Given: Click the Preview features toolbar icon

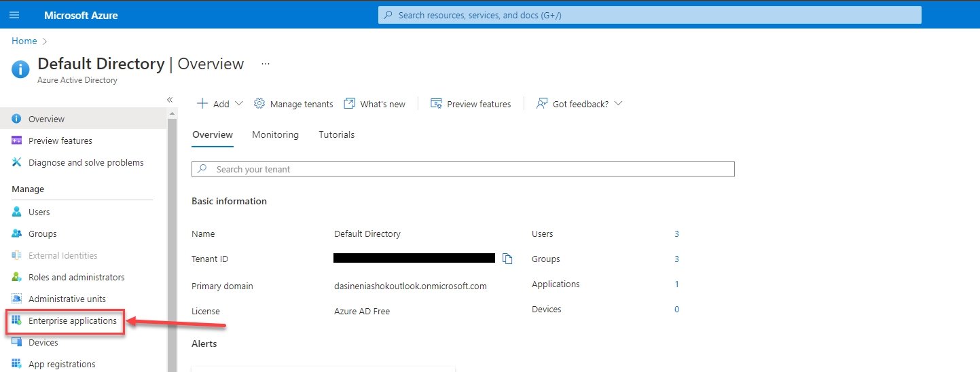Looking at the screenshot, I should pos(437,104).
